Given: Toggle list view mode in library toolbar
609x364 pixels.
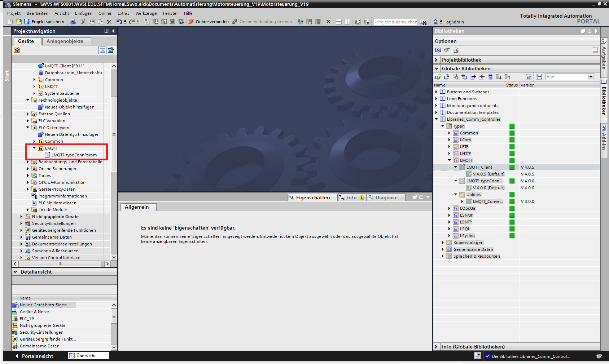Looking at the screenshot, I should point(539,77).
